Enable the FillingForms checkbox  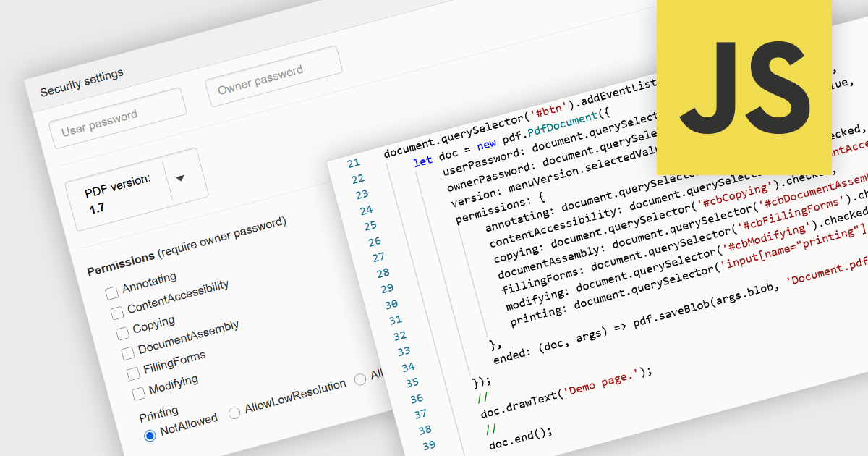click(133, 373)
